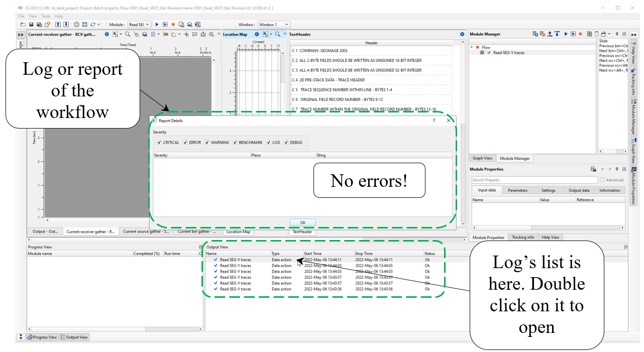Open the Module dropdown showing Read SEG-Y
Viewport: 644px width, 352px height.
(x=139, y=25)
